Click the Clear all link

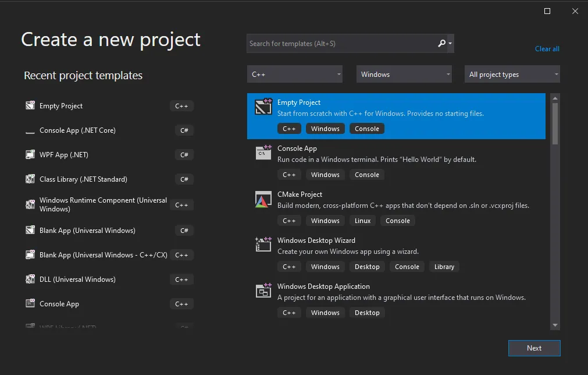[x=547, y=49]
